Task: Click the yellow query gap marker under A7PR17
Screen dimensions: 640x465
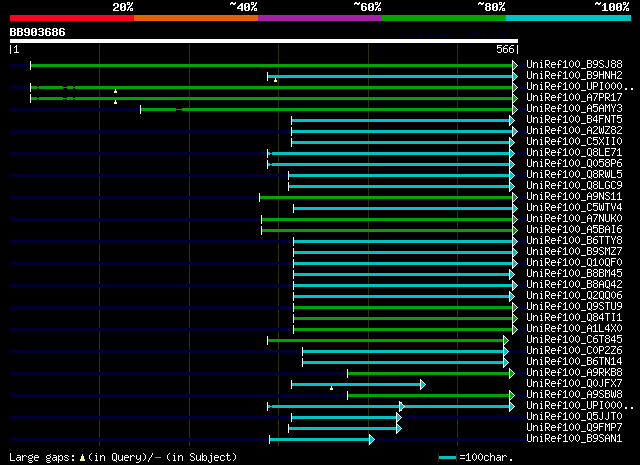Action: pyautogui.click(x=116, y=102)
